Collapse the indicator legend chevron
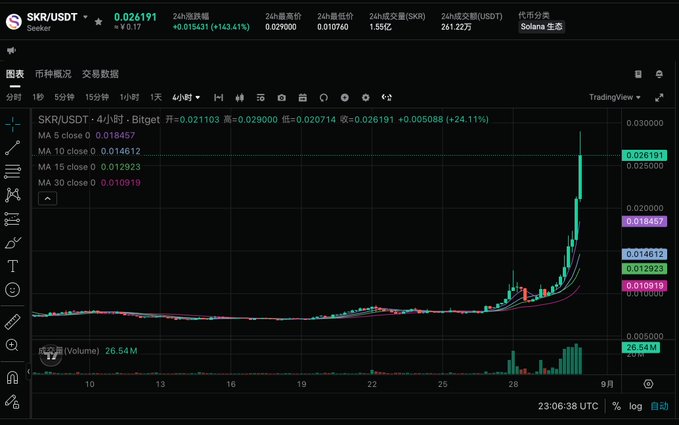The width and height of the screenshot is (679, 425). tap(48, 198)
